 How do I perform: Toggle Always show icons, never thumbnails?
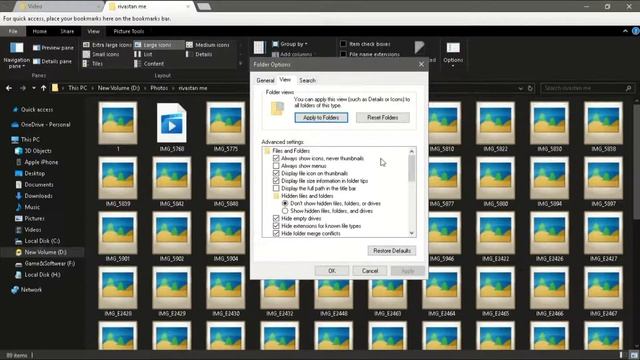point(276,158)
